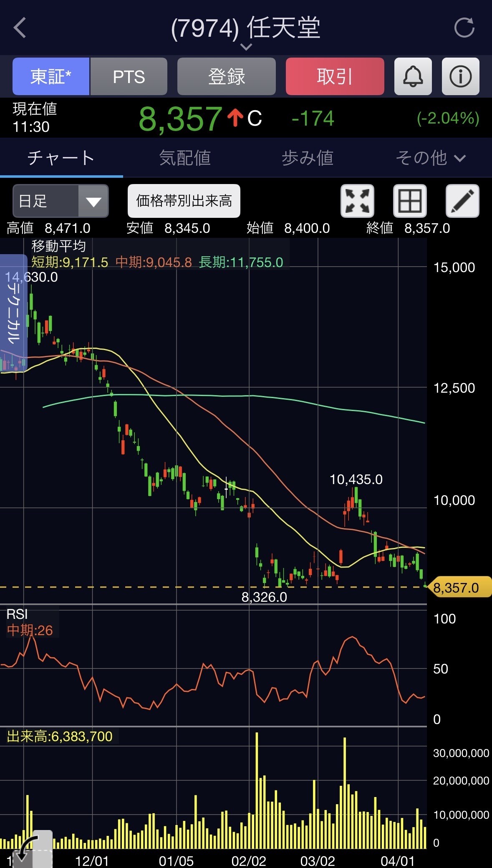Activate the pencil drawing tool
Screen dimensions: 492x868
(462, 201)
